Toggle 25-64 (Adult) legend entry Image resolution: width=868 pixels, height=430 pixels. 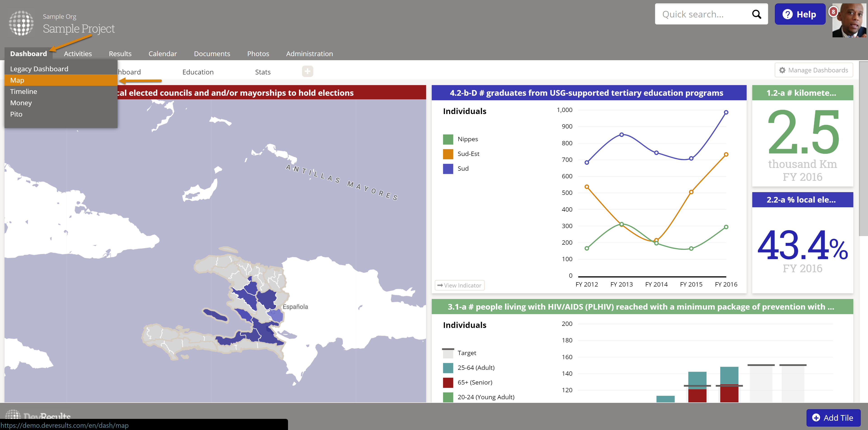click(x=475, y=368)
